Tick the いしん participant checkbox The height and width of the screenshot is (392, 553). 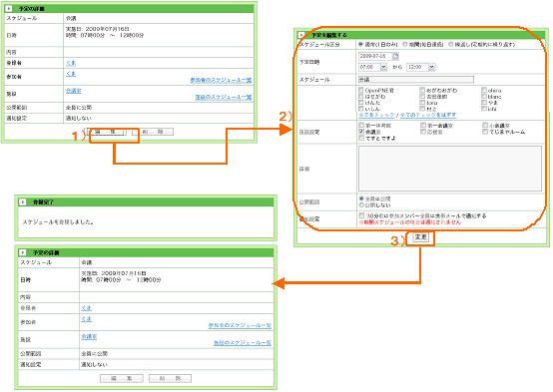coord(360,109)
